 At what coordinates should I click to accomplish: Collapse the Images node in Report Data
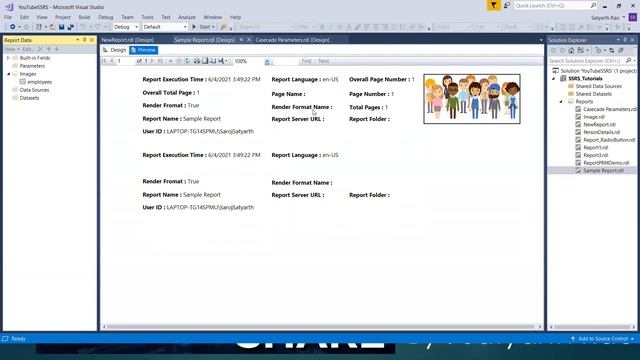pyautogui.click(x=8, y=74)
